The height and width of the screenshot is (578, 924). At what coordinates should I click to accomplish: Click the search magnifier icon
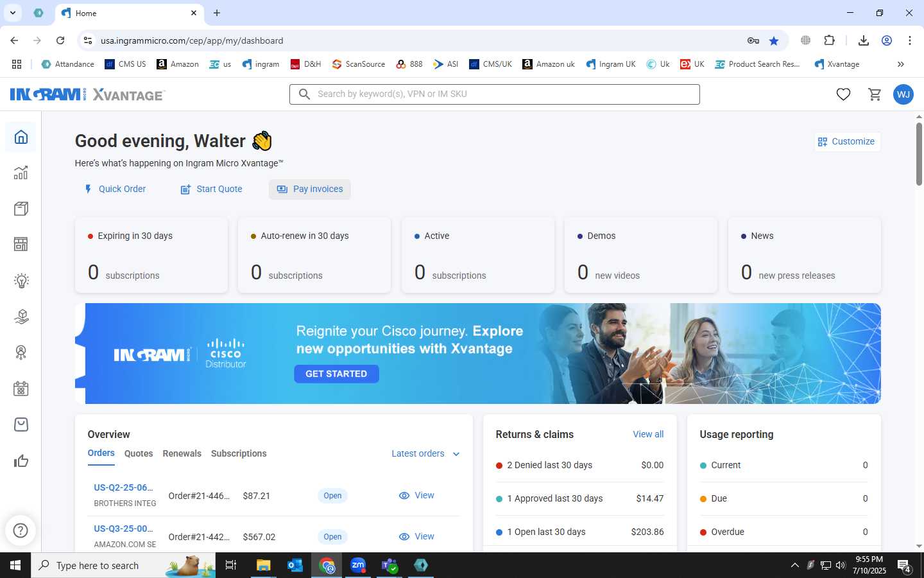304,94
